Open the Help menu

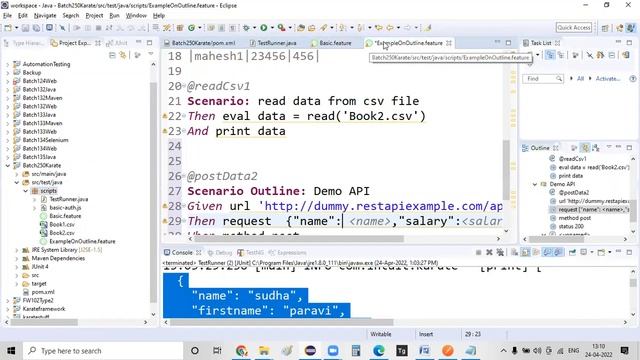pyautogui.click(x=159, y=16)
